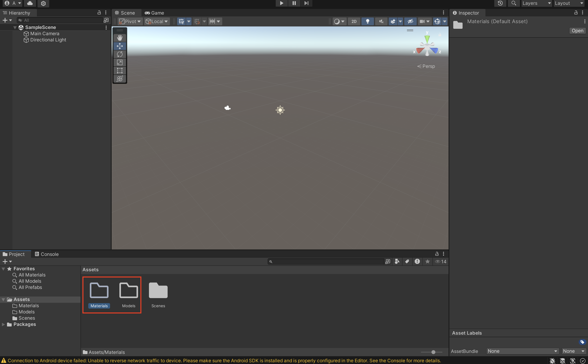Select the Scale tool
588x364 pixels.
coord(120,62)
